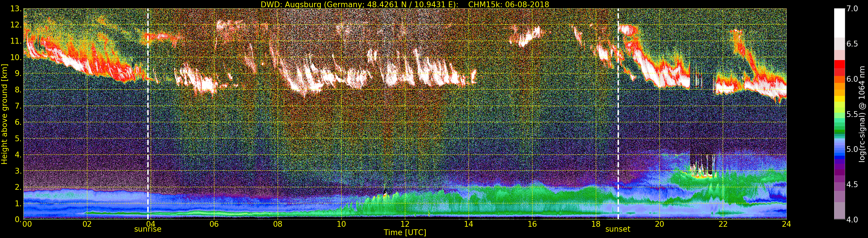This screenshot has height=238, width=868.
Task: Click the white dashed sunset marker line
Action: pos(618,114)
